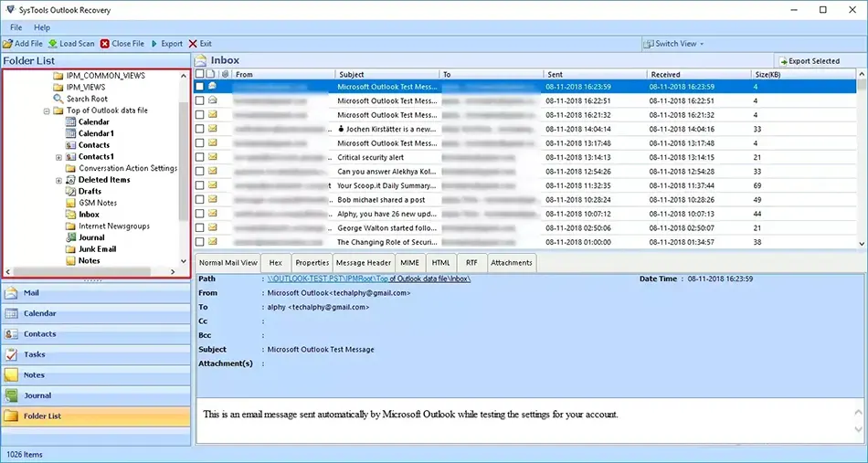Collapse the Top of Outlook data file node
This screenshot has width=868, height=463.
(47, 110)
